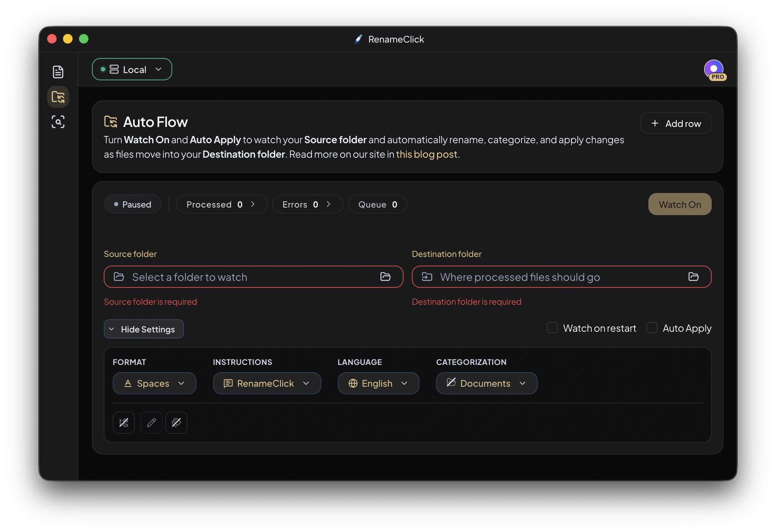Open the destination folder browse icon
The height and width of the screenshot is (532, 776).
(x=693, y=277)
